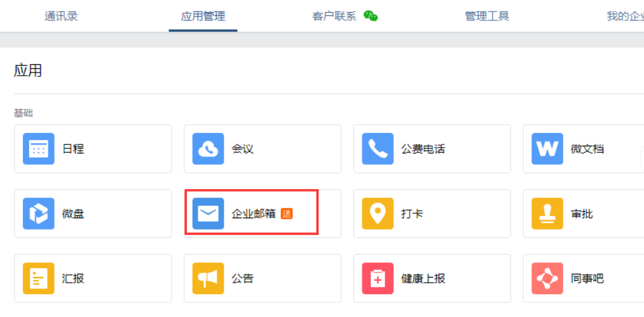644x317 pixels.
Task: Click the WeChat icon beside 客户联系
Action: tap(371, 17)
